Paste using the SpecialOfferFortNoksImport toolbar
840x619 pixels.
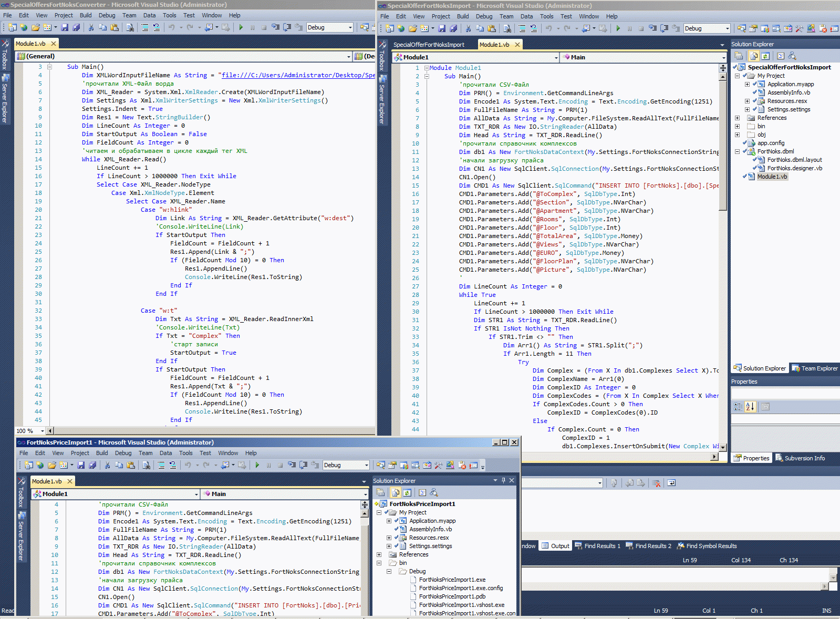[492, 28]
